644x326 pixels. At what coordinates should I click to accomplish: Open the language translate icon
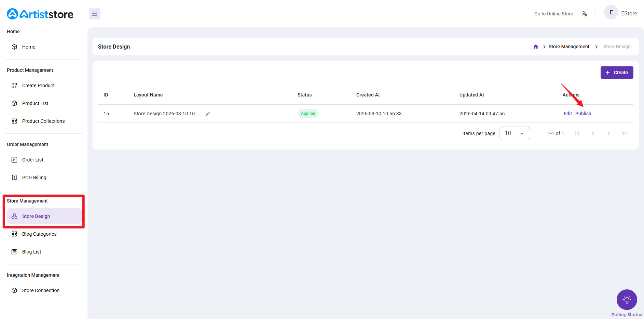(585, 14)
